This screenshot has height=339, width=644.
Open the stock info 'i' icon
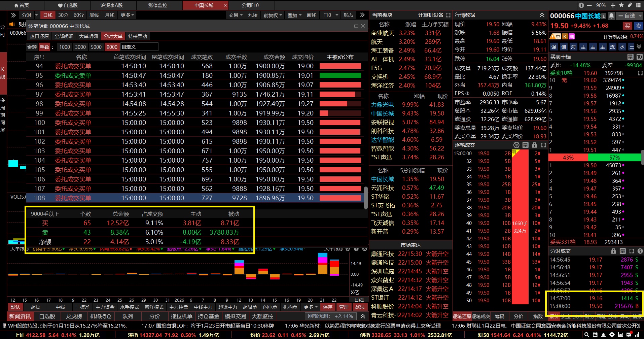[x=604, y=16]
